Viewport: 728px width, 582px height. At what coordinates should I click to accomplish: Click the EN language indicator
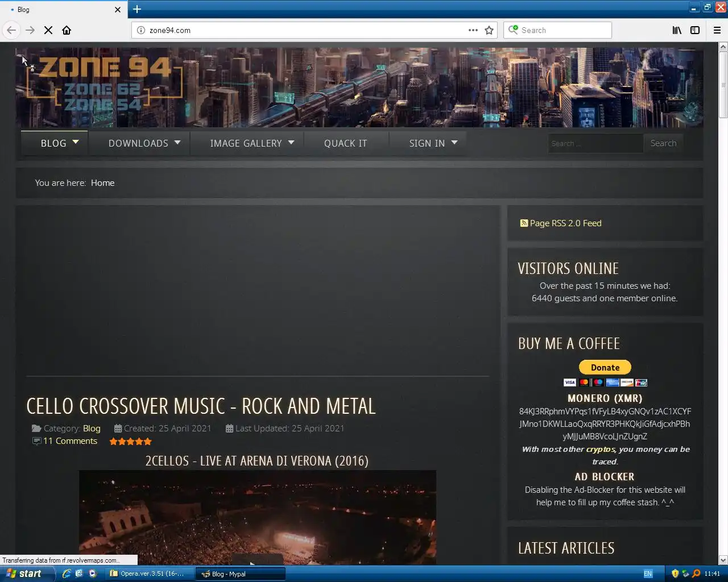[x=648, y=573]
